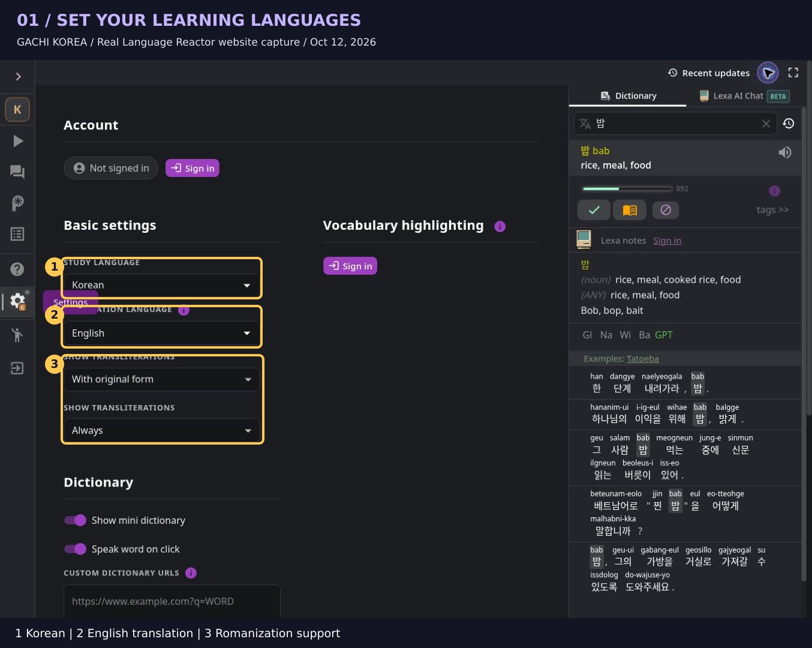Image resolution: width=812 pixels, height=648 pixels.
Task: Click Sign in under Vocabulary highlighting
Action: pyautogui.click(x=350, y=266)
